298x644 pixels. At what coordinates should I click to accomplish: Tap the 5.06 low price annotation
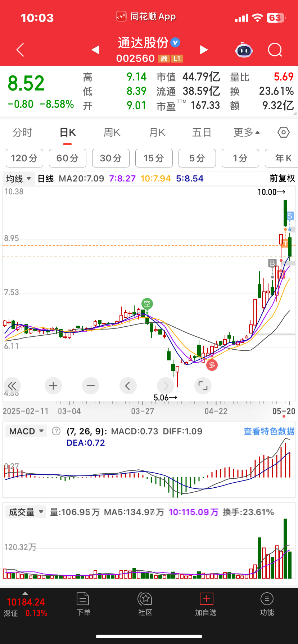(x=166, y=397)
